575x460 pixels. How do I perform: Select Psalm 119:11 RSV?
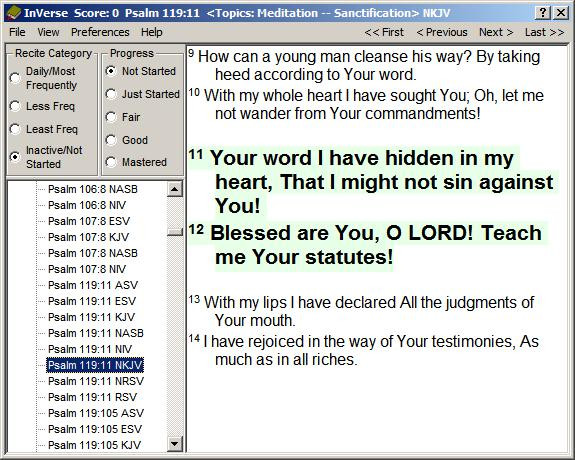pos(92,397)
